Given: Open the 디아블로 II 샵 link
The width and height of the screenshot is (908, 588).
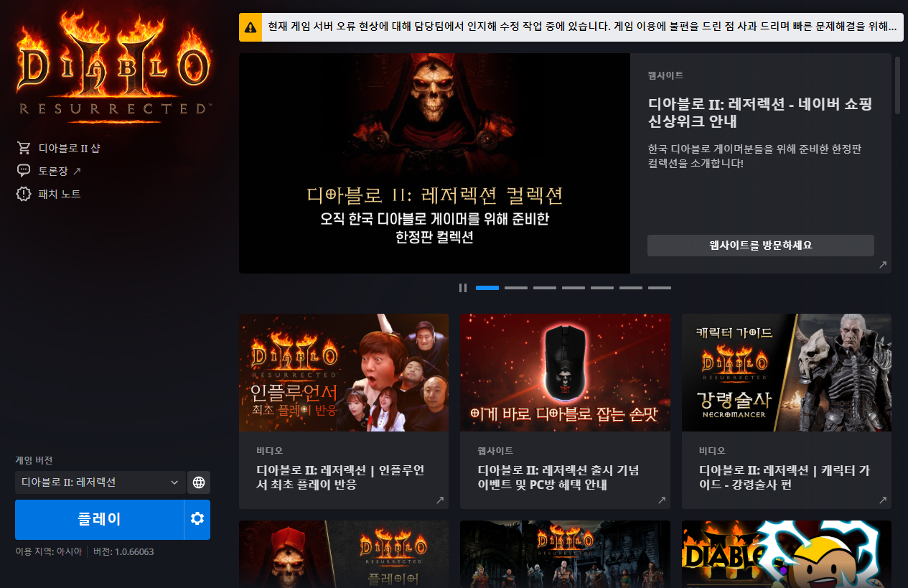Looking at the screenshot, I should (69, 148).
